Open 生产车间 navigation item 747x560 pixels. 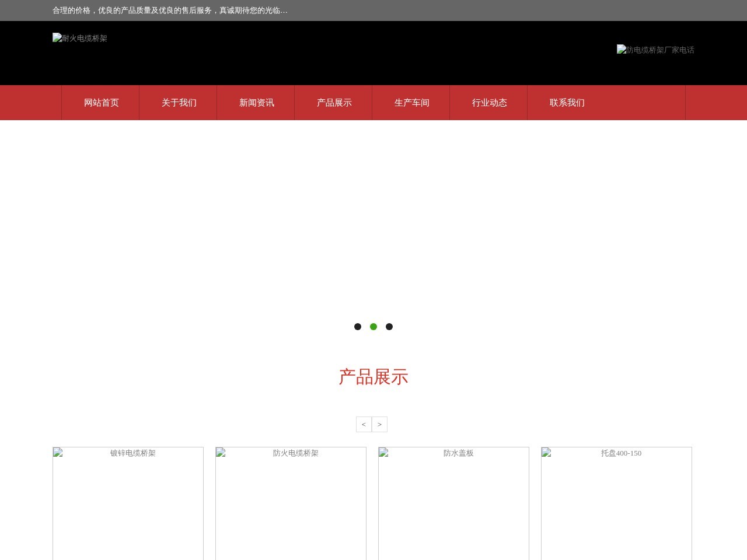point(411,103)
